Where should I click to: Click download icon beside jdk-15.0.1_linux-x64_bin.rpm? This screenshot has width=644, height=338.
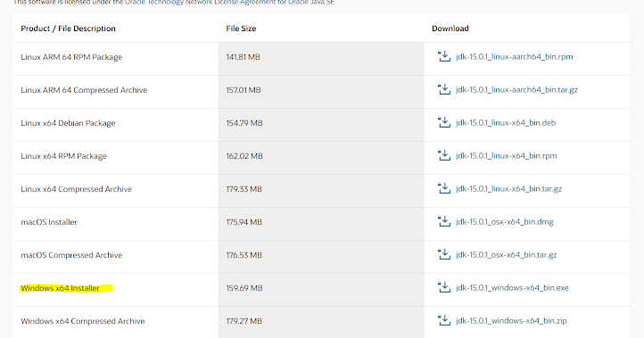(444, 155)
